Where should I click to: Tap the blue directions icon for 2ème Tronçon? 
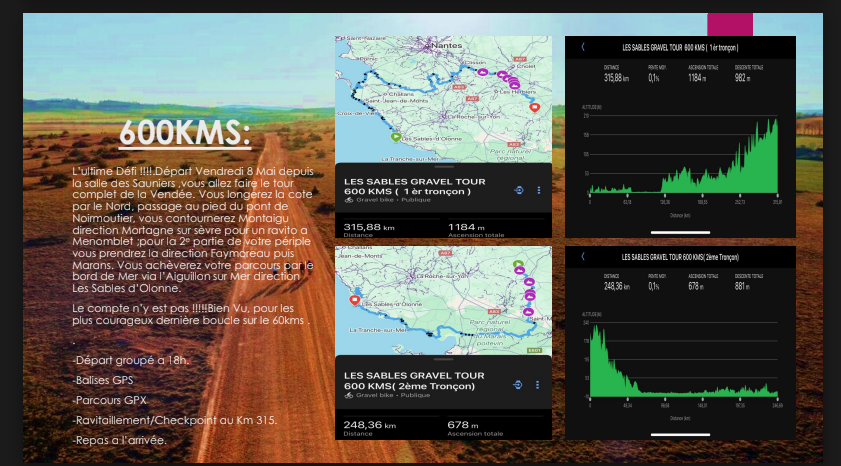(x=519, y=384)
